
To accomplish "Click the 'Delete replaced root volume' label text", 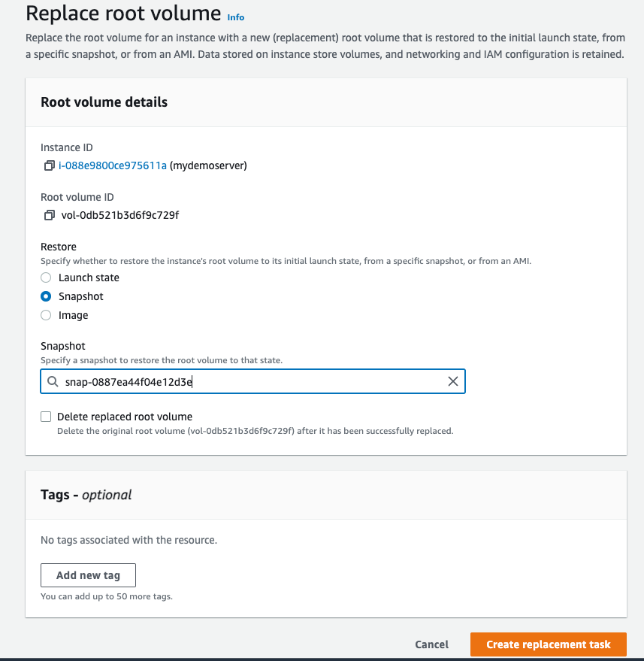I will pyautogui.click(x=125, y=417).
